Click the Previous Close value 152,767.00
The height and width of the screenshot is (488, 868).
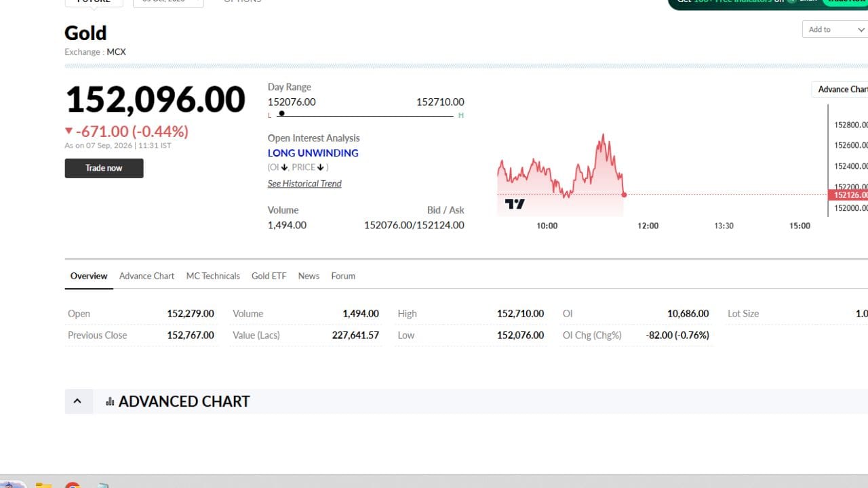click(191, 335)
